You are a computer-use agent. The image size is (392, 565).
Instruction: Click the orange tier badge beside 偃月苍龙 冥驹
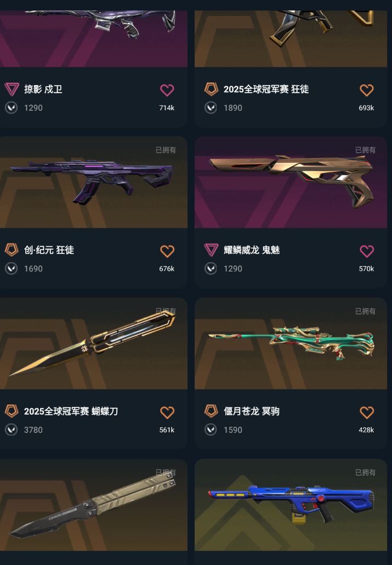pos(211,411)
